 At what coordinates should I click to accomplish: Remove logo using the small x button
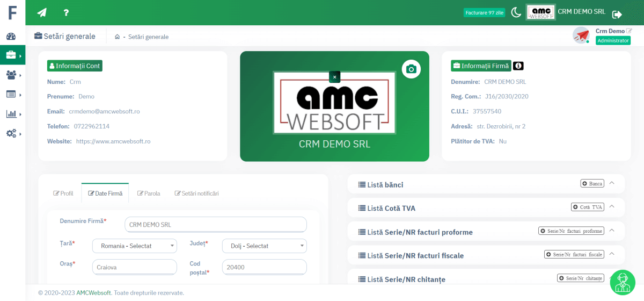[334, 77]
